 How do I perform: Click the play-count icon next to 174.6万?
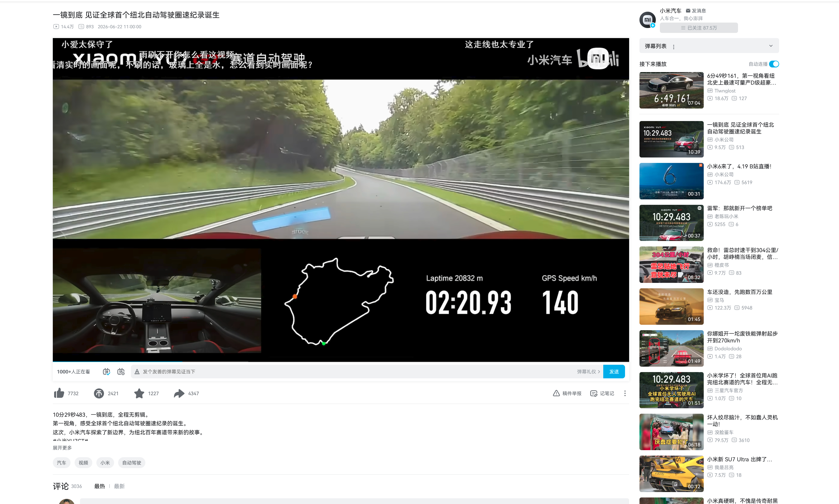pos(710,183)
